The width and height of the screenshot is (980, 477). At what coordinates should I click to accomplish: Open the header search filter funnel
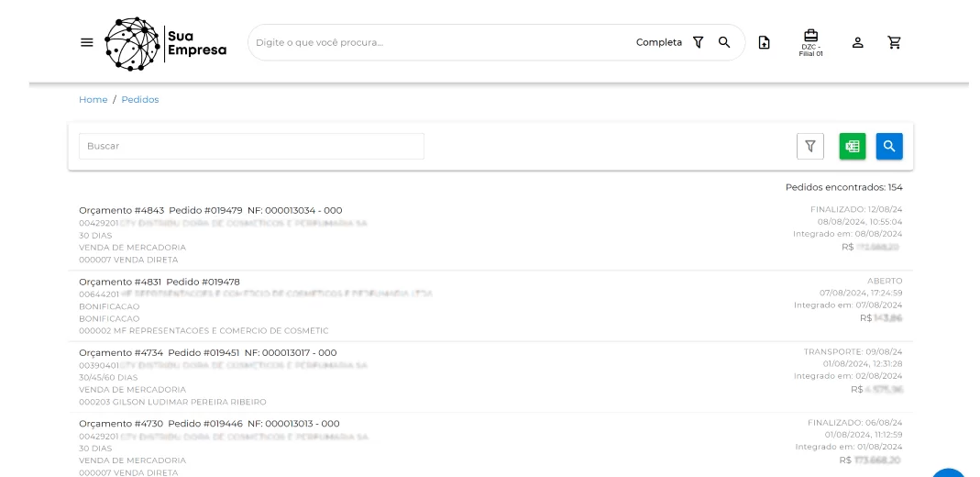[699, 42]
